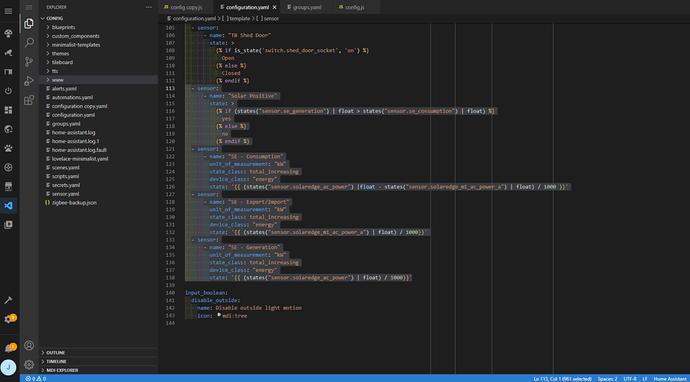Open the Source Control icon in activity bar

click(29, 62)
